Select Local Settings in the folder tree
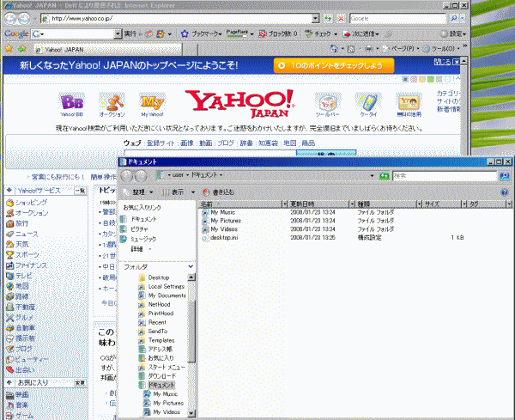 (167, 286)
